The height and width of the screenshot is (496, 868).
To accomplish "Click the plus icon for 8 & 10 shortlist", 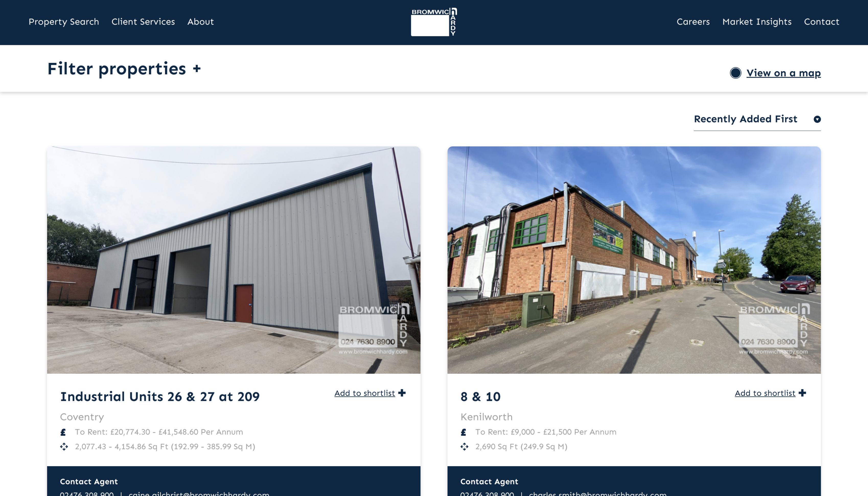I will pyautogui.click(x=803, y=393).
